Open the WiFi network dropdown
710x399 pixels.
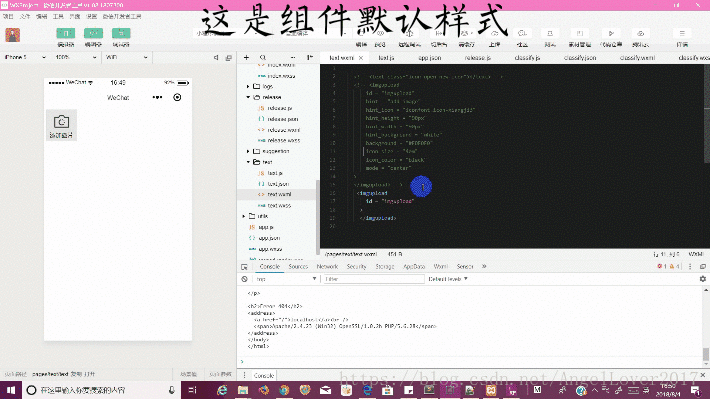(126, 58)
